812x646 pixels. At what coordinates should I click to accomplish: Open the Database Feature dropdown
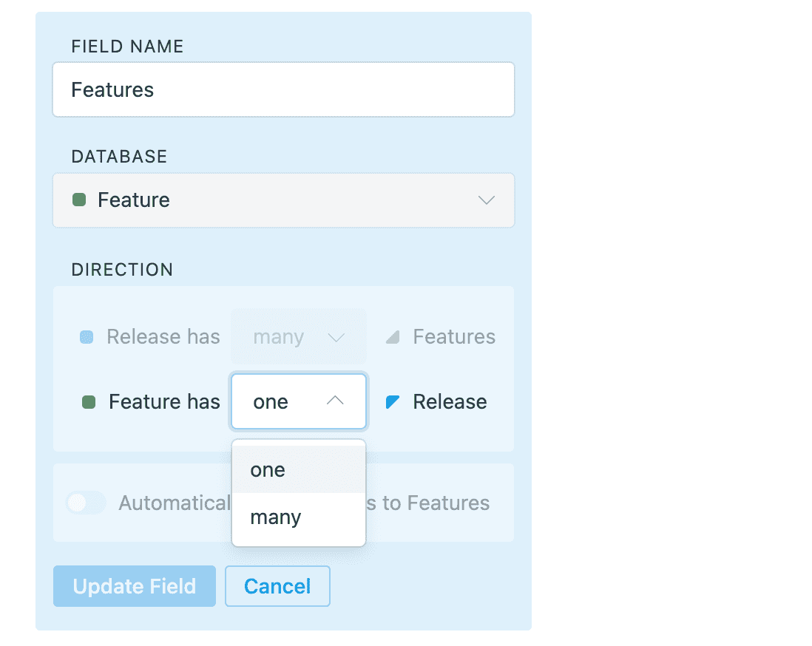click(283, 200)
